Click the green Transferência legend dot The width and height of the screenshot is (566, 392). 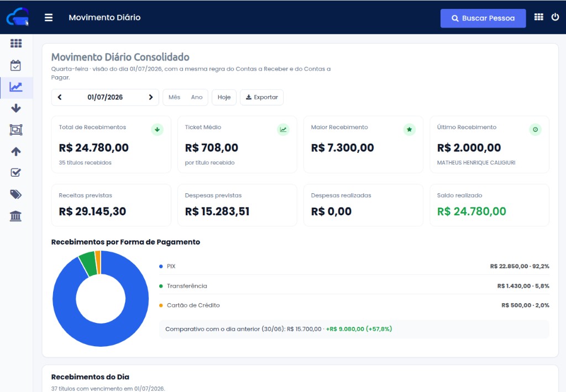(161, 286)
